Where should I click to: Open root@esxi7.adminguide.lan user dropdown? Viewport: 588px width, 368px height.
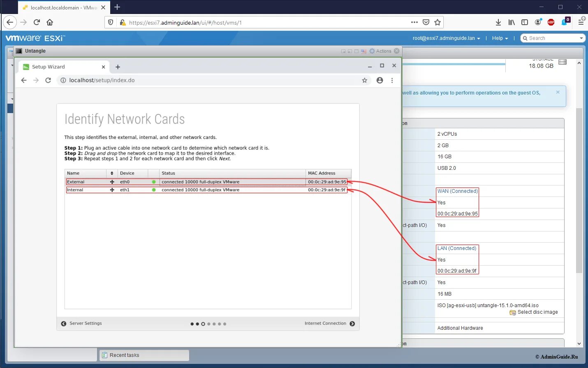pyautogui.click(x=447, y=38)
